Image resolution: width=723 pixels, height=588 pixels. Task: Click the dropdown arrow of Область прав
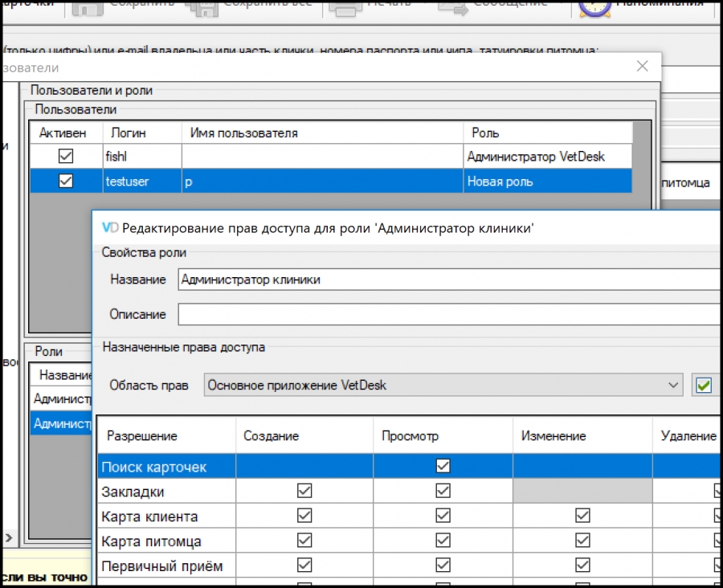(x=673, y=385)
